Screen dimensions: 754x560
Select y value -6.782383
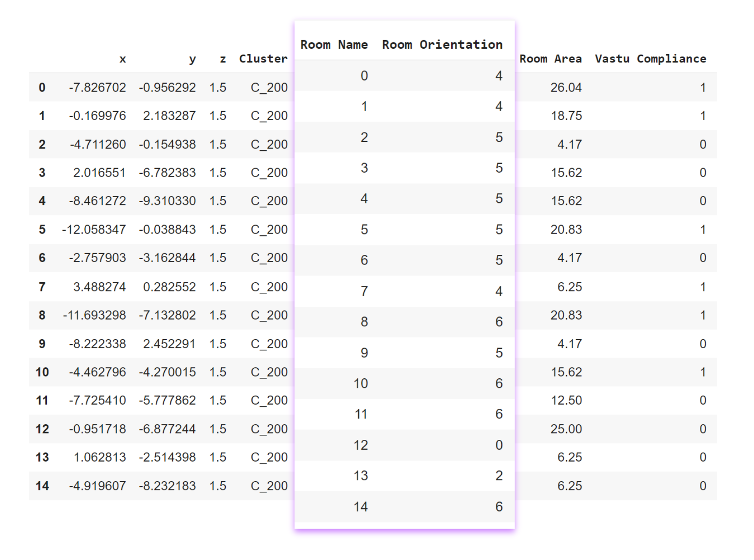pyautogui.click(x=167, y=173)
